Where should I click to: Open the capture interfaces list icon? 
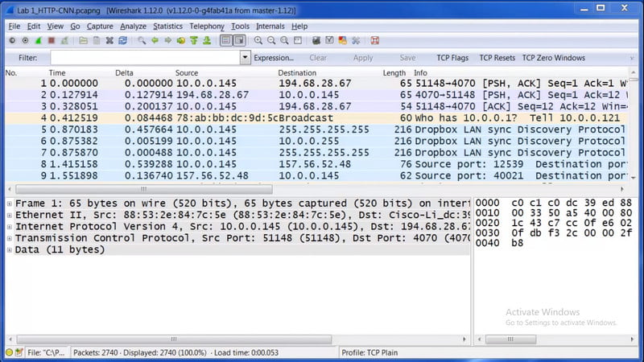coord(12,41)
